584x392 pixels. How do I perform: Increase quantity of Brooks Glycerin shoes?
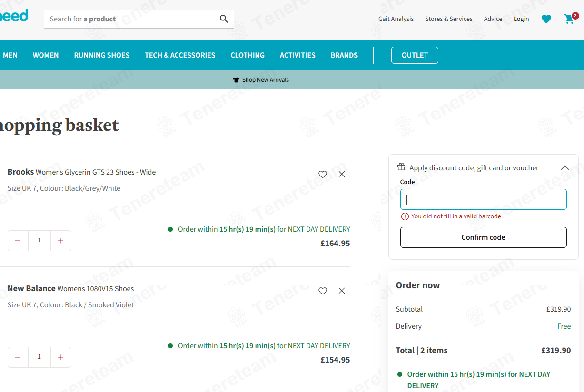coord(60,241)
